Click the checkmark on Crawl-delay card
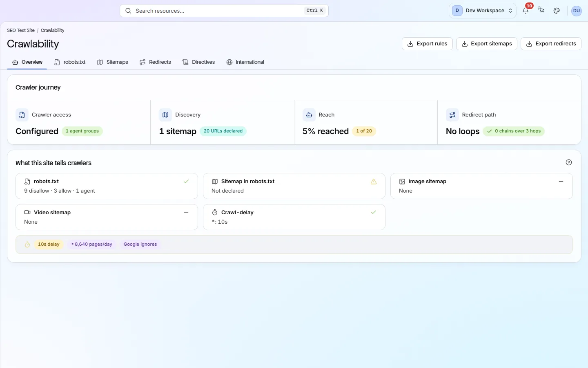Viewport: 588px width, 368px height. tap(374, 212)
